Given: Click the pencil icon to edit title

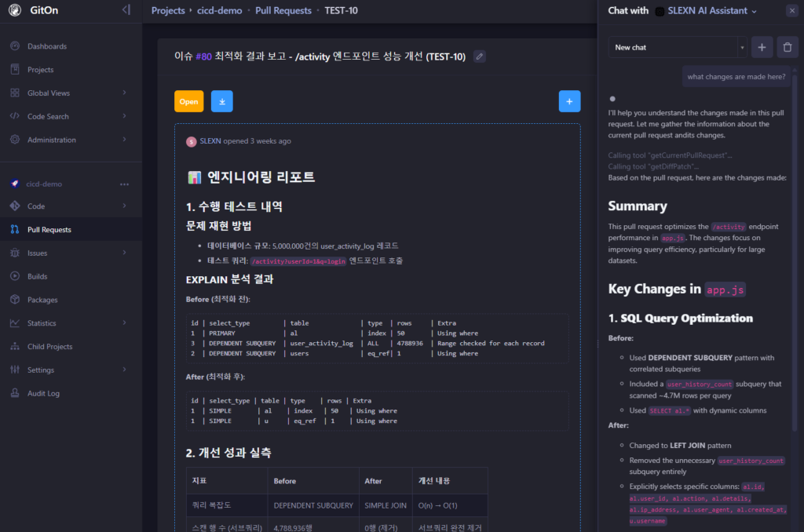Looking at the screenshot, I should click(480, 56).
